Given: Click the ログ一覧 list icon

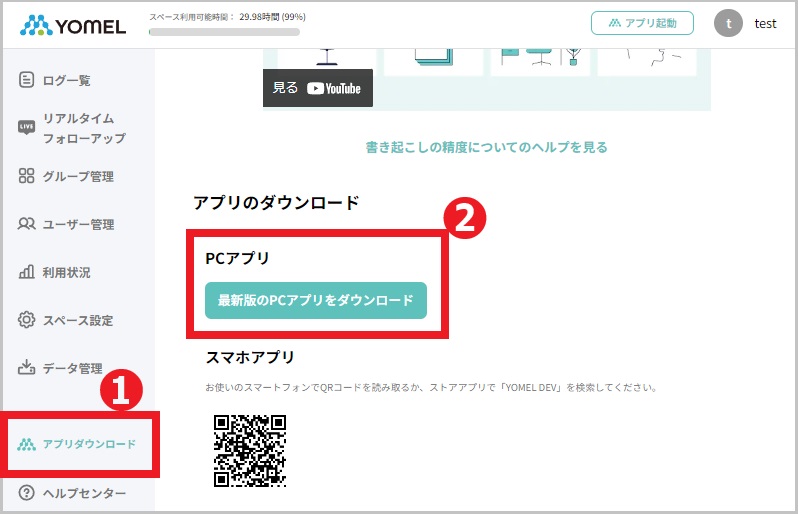Looking at the screenshot, I should pyautogui.click(x=26, y=80).
